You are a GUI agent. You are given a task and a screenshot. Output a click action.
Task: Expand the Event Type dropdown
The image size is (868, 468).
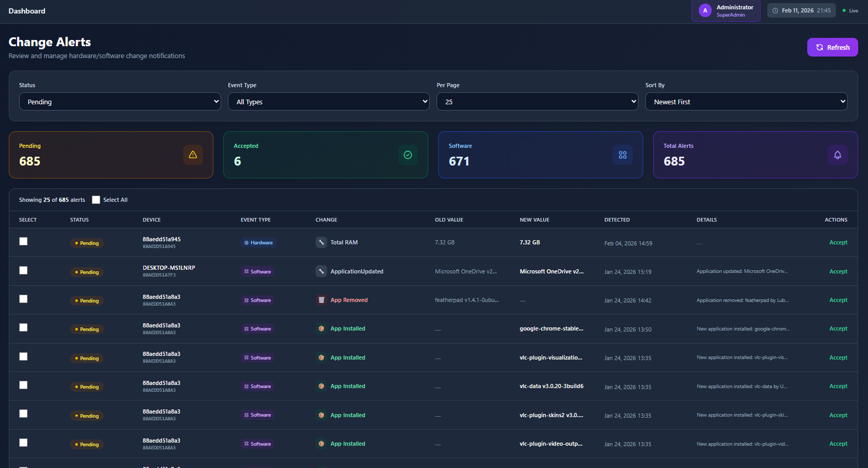tap(329, 102)
